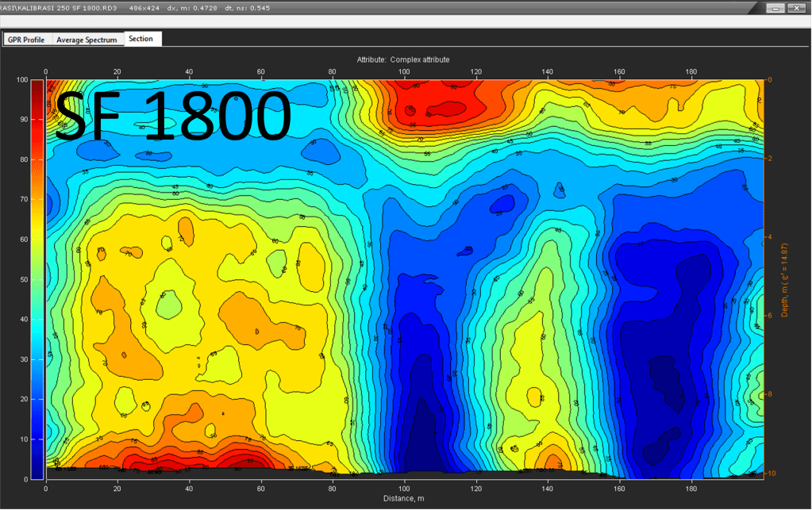The width and height of the screenshot is (812, 510).
Task: Click the 'Distance, m' axis label
Action: coord(403,498)
